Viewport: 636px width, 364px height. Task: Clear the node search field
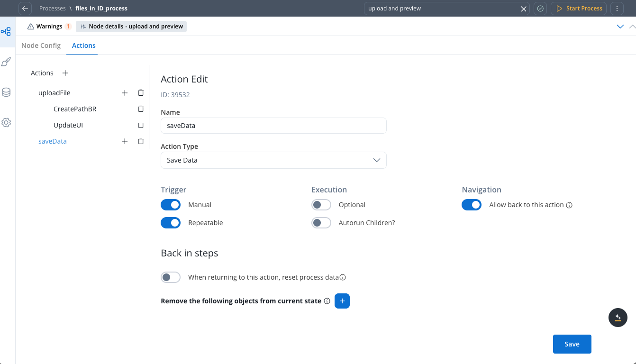pos(524,9)
